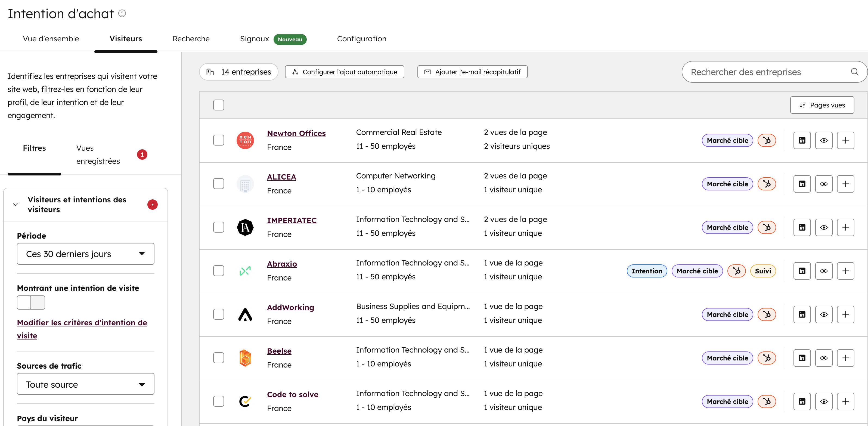The width and height of the screenshot is (868, 426).
Task: Click the plus icon for Code to solve
Action: 845,402
